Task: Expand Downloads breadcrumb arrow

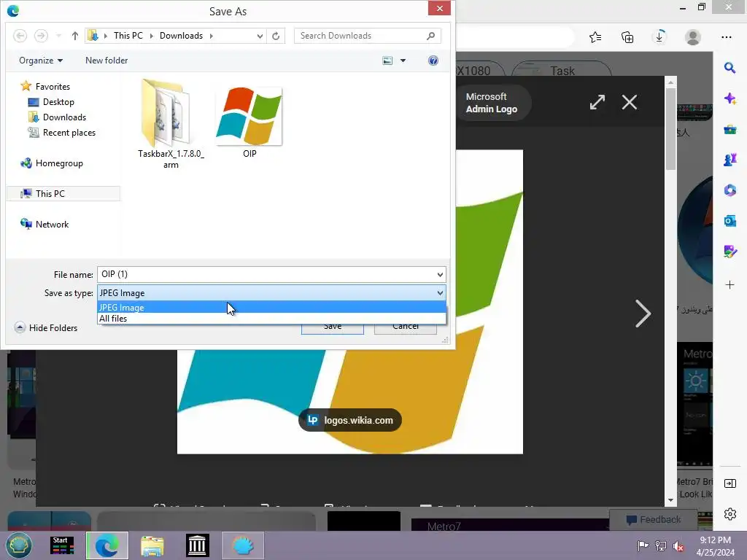Action: click(x=211, y=36)
